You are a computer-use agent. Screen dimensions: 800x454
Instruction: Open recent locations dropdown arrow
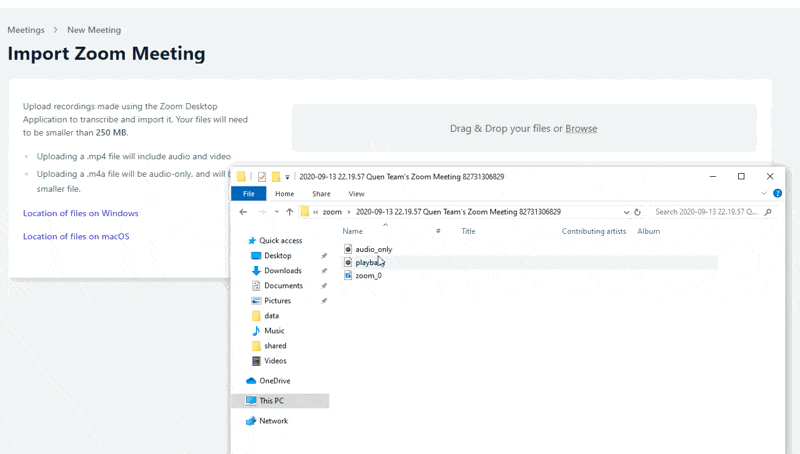click(277, 212)
